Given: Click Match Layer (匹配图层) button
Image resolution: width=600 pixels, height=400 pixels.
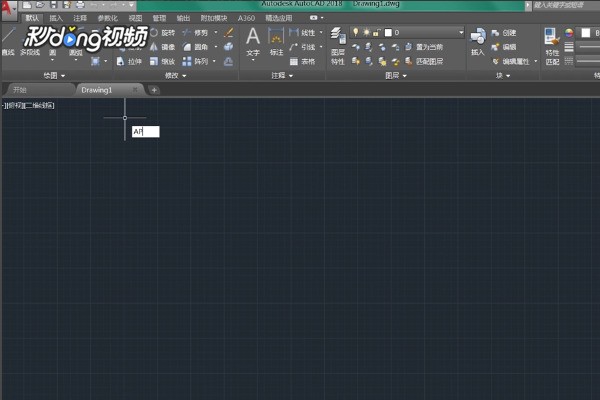Looking at the screenshot, I should tap(424, 61).
